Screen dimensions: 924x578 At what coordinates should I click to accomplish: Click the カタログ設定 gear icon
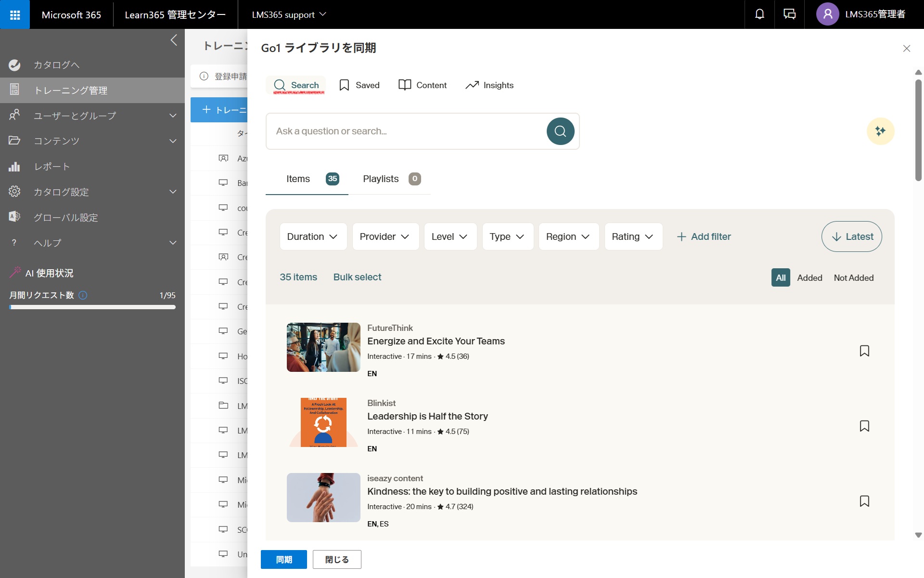coord(14,192)
